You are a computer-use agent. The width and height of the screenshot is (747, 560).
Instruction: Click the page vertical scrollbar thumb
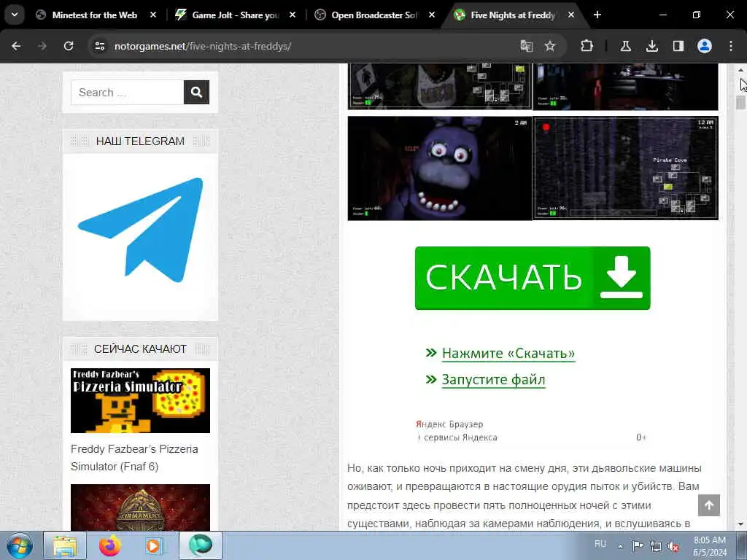[x=740, y=102]
